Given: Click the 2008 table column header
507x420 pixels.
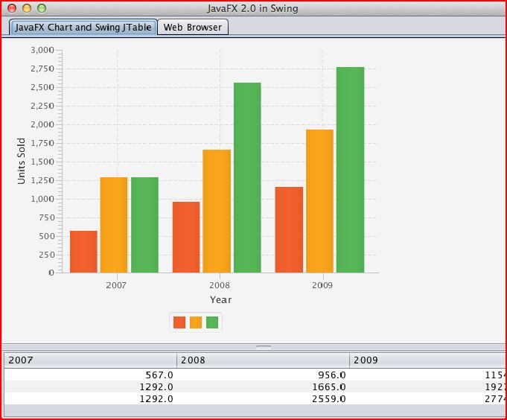Looking at the screenshot, I should click(x=263, y=360).
